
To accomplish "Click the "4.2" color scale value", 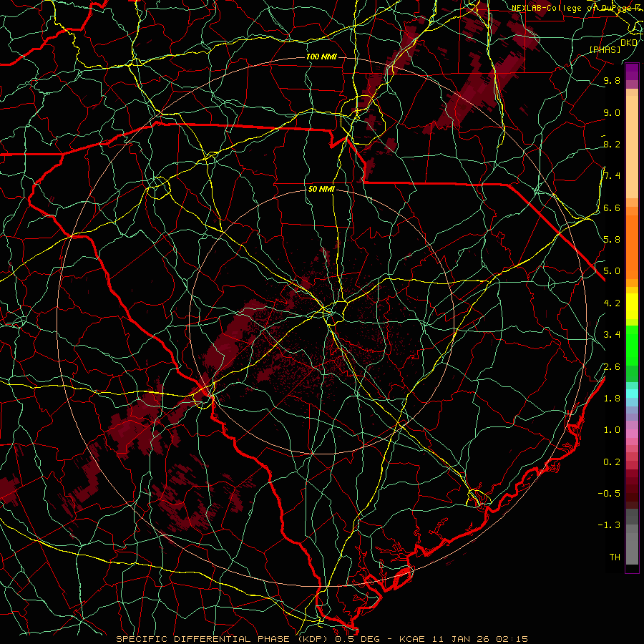I will [x=612, y=303].
